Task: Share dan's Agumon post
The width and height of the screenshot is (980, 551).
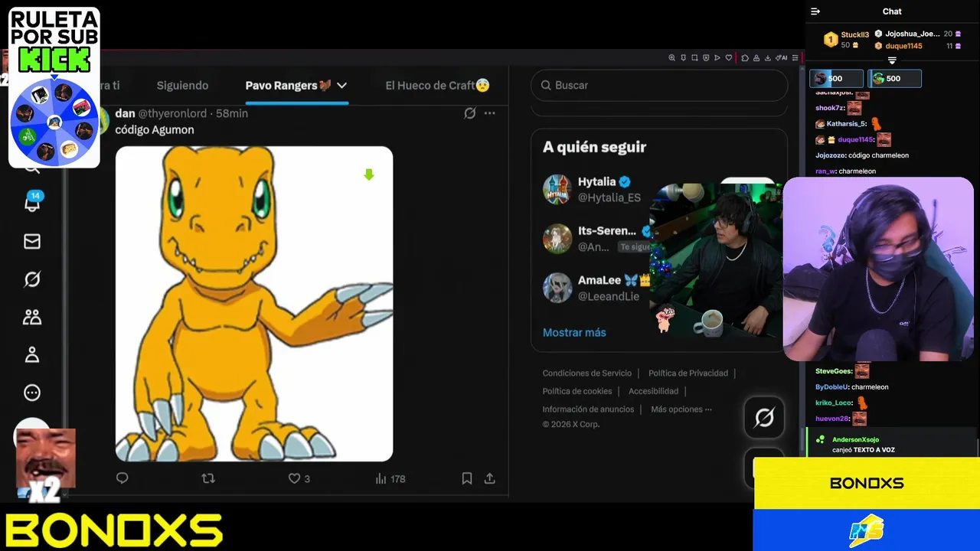Action: (x=490, y=478)
